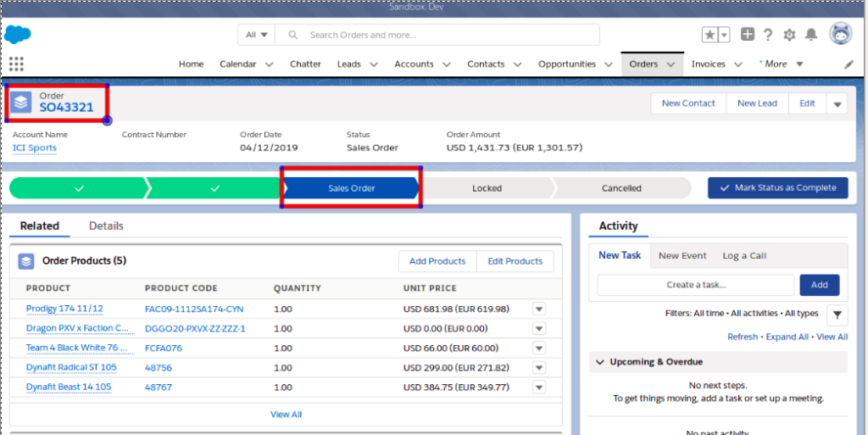
Task: Click Mark Status as Complete button
Action: coord(777,187)
